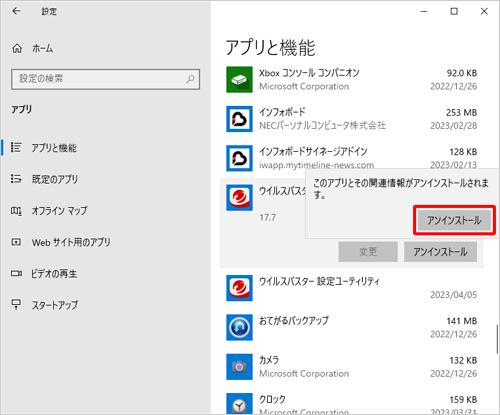The image size is (500, 415).
Task: Open オフライン マップ settings
Action: (x=59, y=211)
